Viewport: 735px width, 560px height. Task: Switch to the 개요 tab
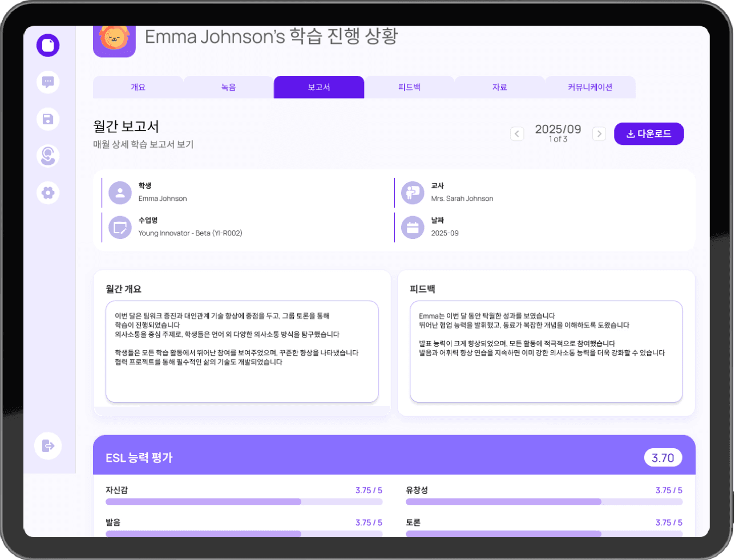click(x=138, y=87)
